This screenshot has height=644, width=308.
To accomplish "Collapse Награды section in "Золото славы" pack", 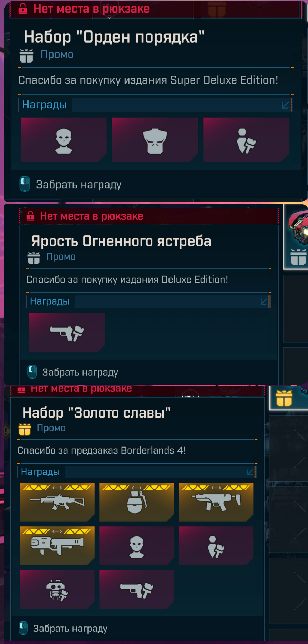I will pos(251,472).
